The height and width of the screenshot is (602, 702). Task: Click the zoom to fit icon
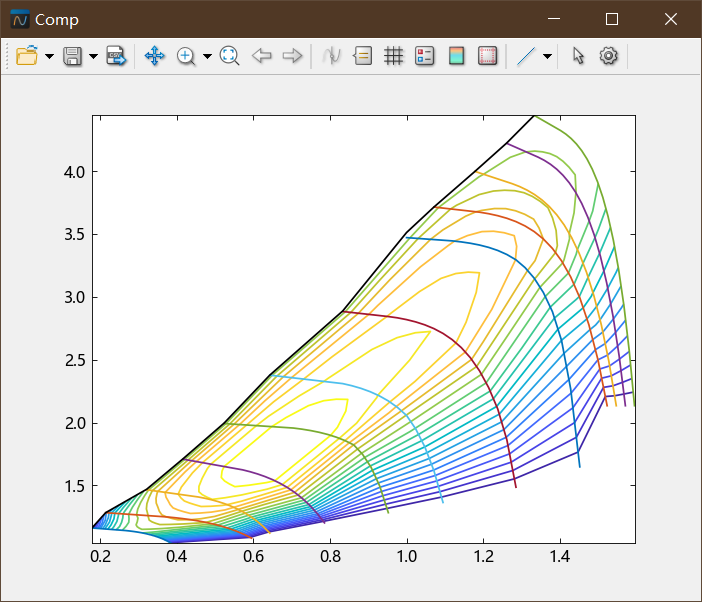229,56
